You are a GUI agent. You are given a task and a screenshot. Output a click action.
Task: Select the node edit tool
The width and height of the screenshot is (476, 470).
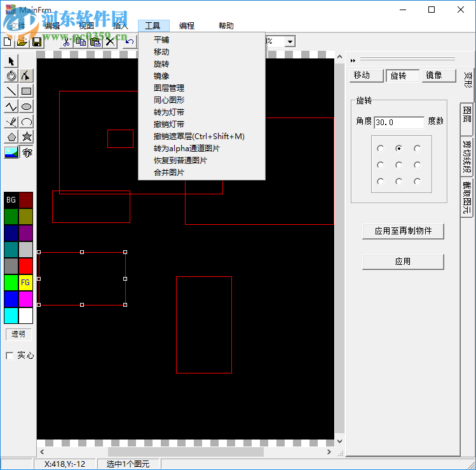[26, 76]
